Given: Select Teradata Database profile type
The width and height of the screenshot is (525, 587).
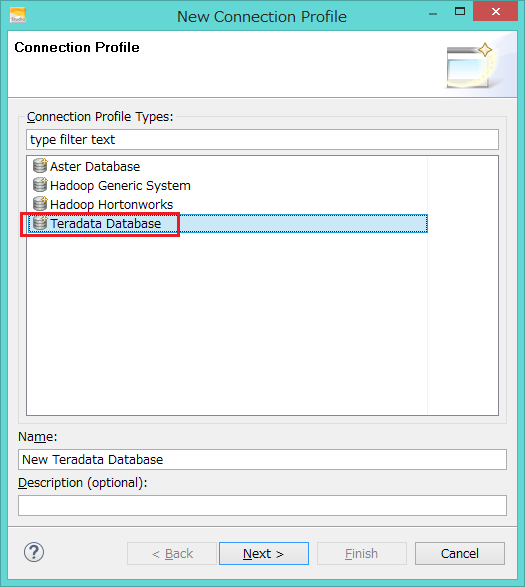Looking at the screenshot, I should point(227,223).
